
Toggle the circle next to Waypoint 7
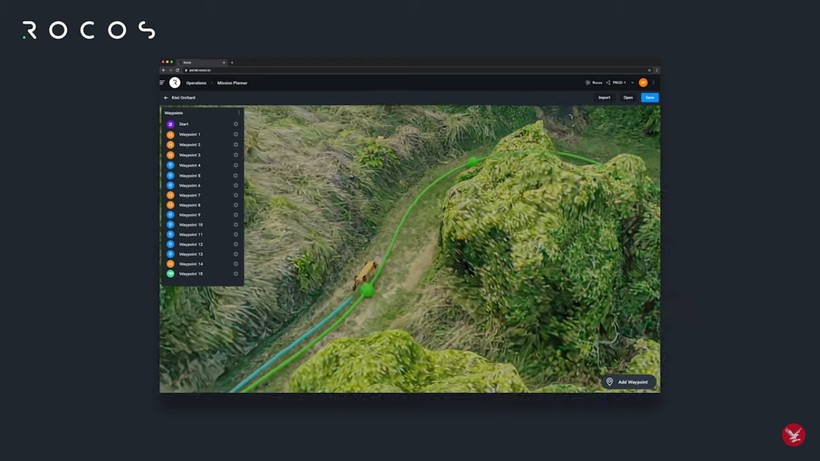pos(236,195)
